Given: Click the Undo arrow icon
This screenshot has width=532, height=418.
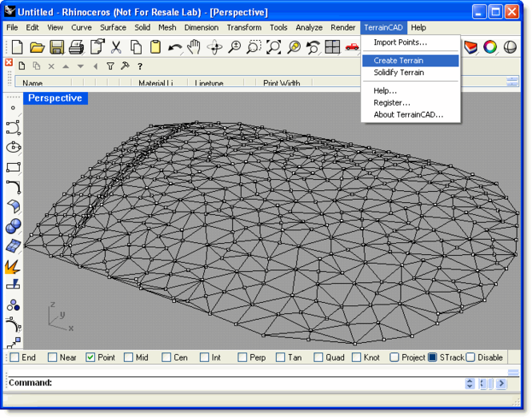Looking at the screenshot, I should 174,48.
